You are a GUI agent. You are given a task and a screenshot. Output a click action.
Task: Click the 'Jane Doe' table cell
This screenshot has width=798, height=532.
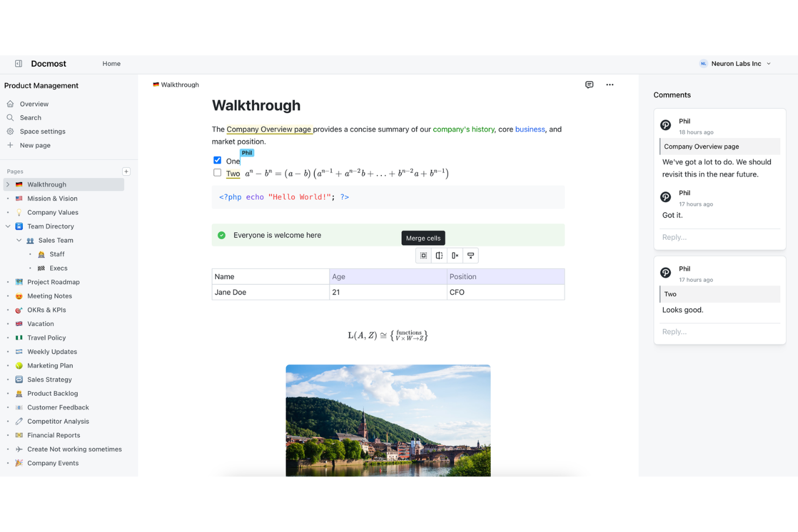(x=271, y=292)
